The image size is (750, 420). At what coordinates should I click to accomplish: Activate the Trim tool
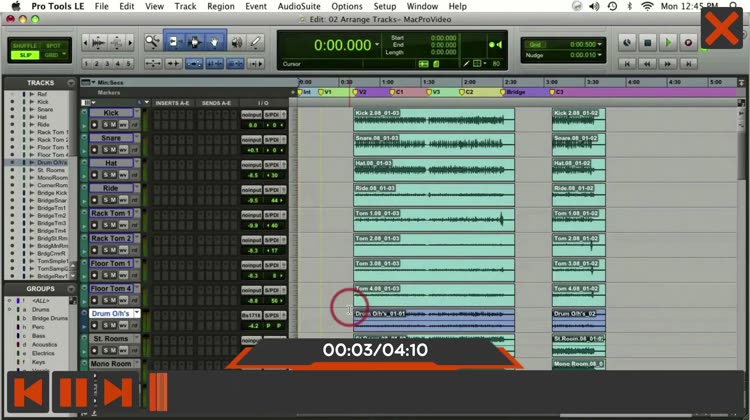pos(173,42)
